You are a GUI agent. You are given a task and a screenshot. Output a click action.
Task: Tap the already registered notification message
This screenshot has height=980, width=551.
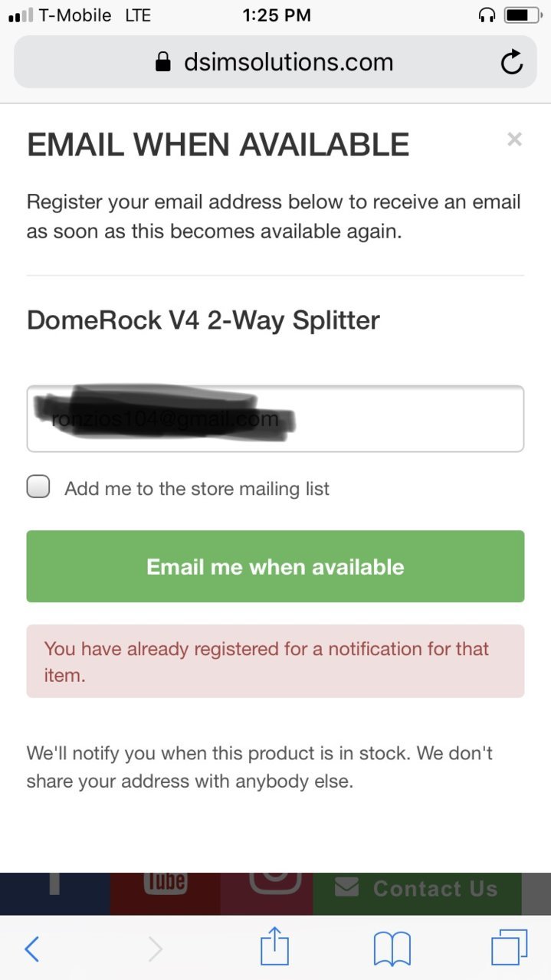275,661
